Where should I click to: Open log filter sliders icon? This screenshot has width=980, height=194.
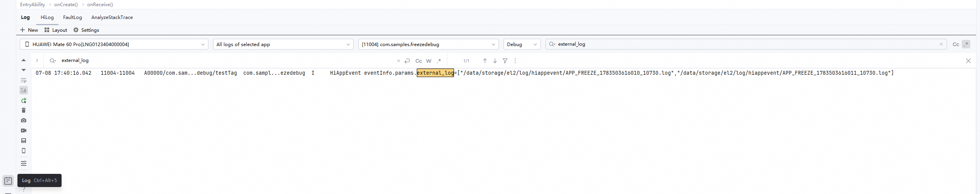pos(24,163)
